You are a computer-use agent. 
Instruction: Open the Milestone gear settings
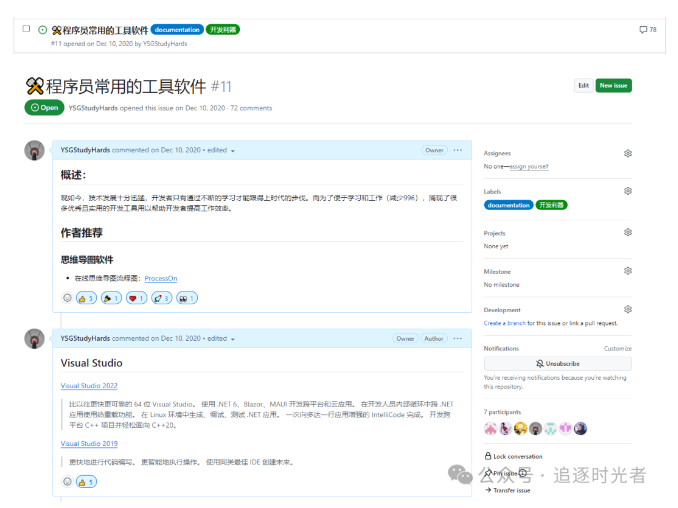(628, 271)
